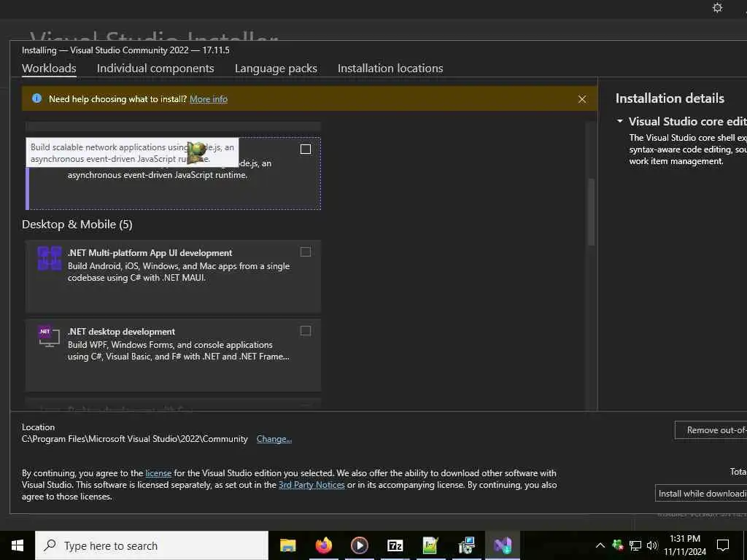
Task: Open Windows Start menu
Action: point(18,545)
